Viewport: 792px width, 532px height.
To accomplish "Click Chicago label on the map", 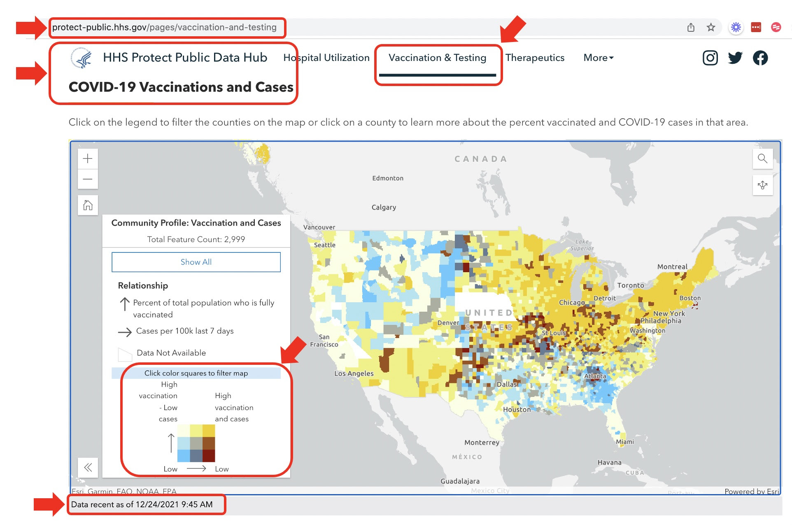I will (x=572, y=302).
